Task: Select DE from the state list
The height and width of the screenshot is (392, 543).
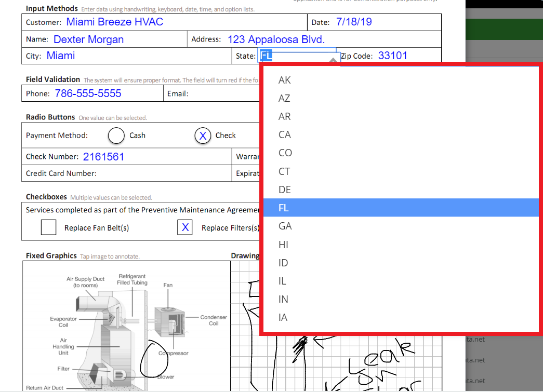Action: (x=401, y=190)
